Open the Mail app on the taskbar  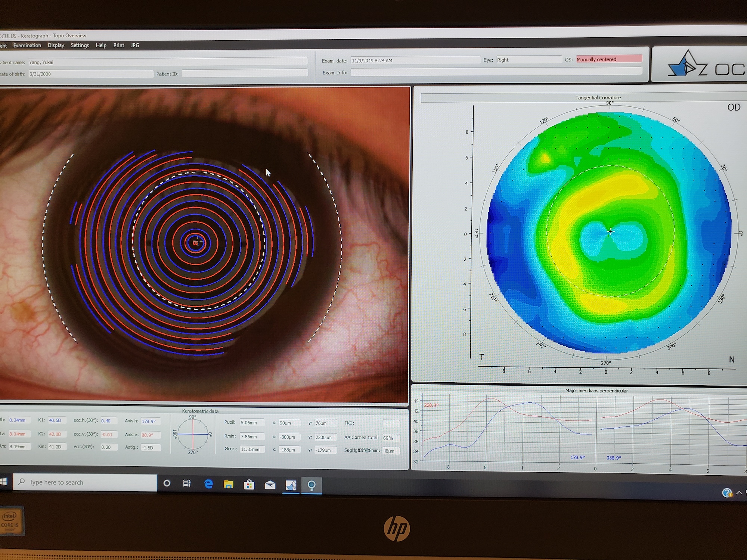point(270,484)
